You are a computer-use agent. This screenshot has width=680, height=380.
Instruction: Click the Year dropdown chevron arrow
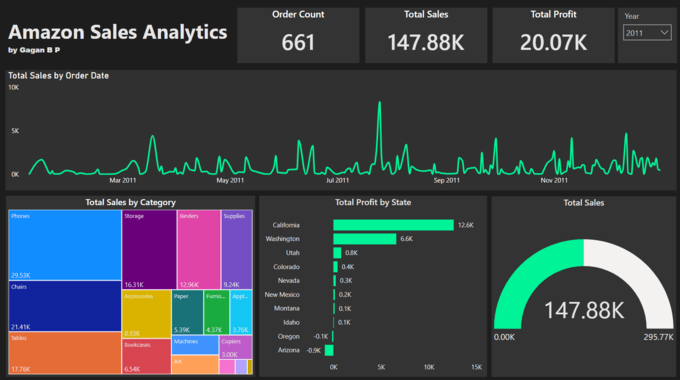pos(664,33)
